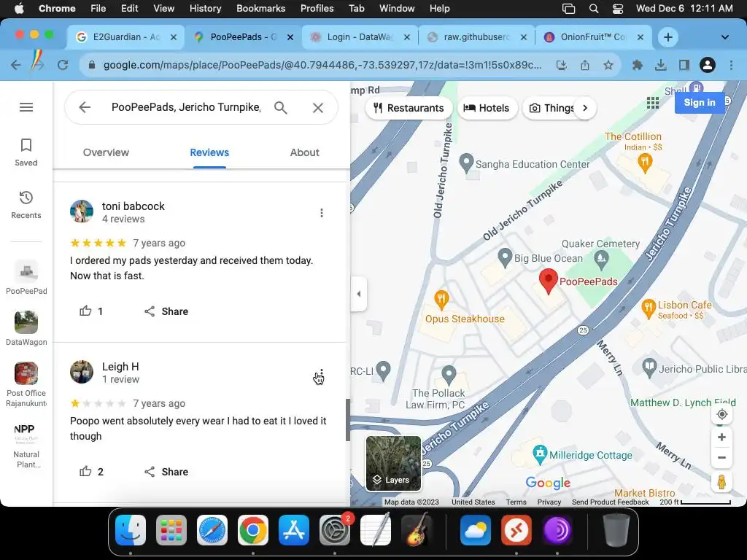Select Milleridge Cottage marker
Viewport: 747px width, 560px height.
(x=540, y=454)
